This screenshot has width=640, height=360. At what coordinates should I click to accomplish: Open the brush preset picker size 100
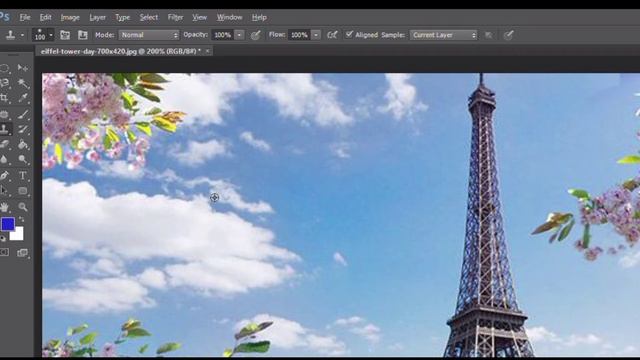43,35
